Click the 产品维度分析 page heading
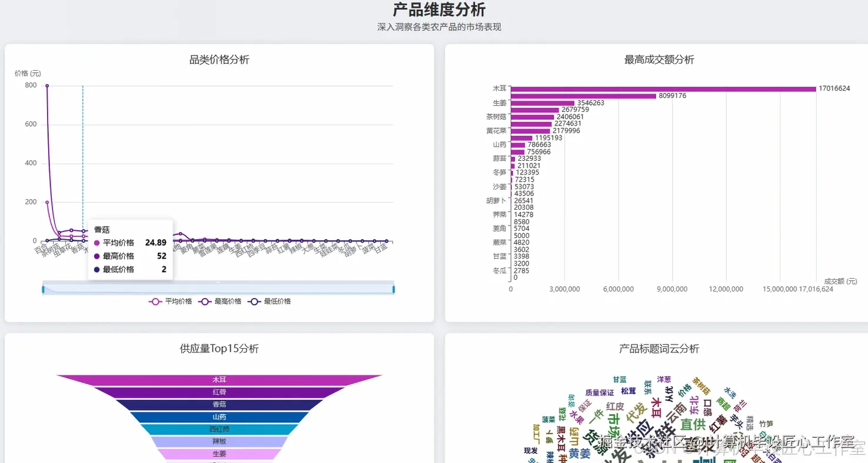The height and width of the screenshot is (463, 868). pyautogui.click(x=439, y=10)
